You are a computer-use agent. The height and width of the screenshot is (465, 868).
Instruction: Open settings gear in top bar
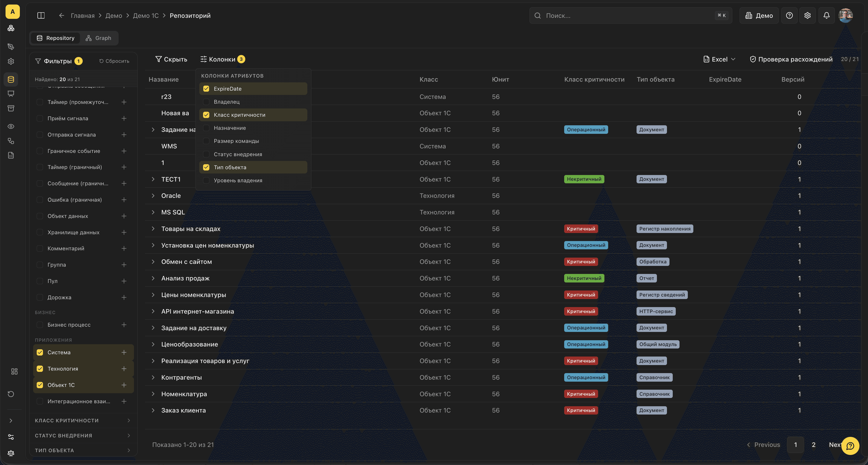(x=807, y=16)
